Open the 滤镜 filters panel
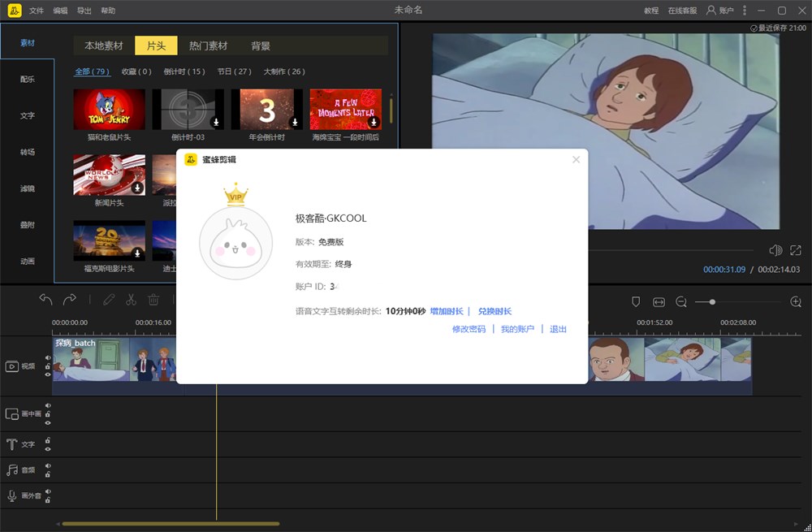 (x=27, y=189)
